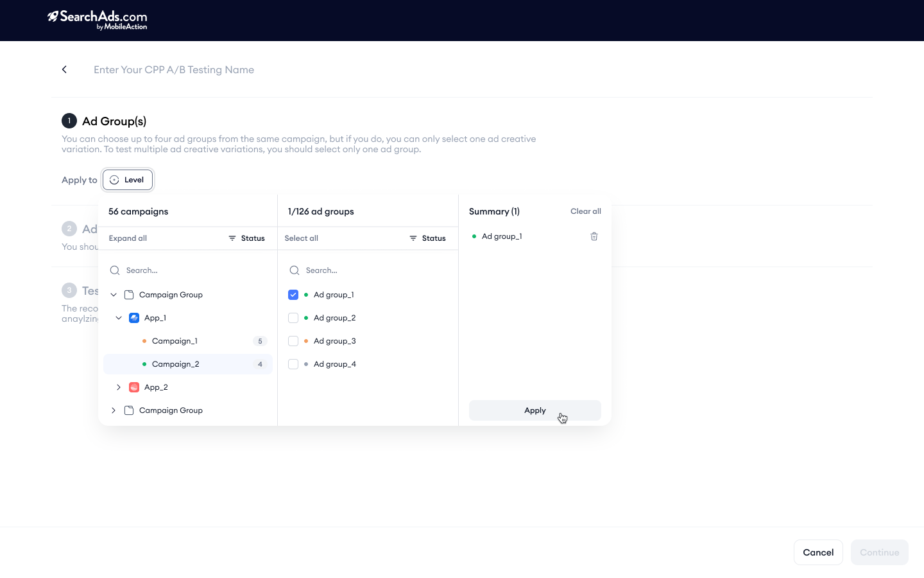Click the back arrow near testing name

pos(64,69)
